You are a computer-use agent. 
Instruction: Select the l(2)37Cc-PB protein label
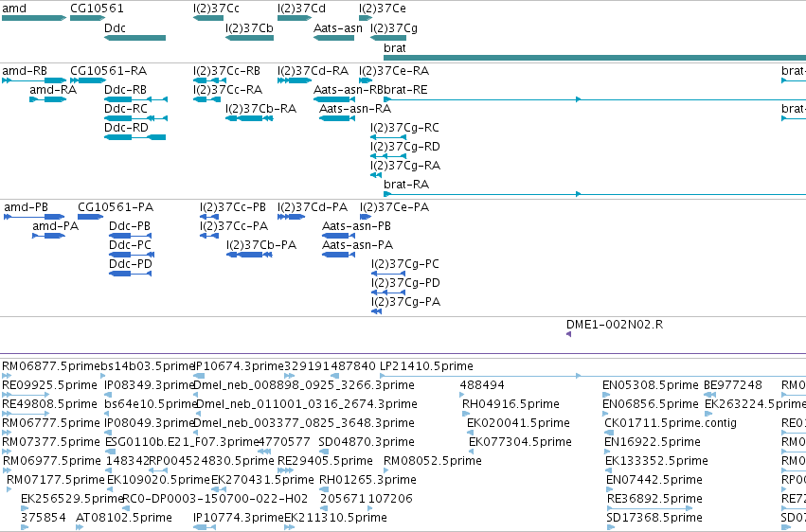point(233,207)
